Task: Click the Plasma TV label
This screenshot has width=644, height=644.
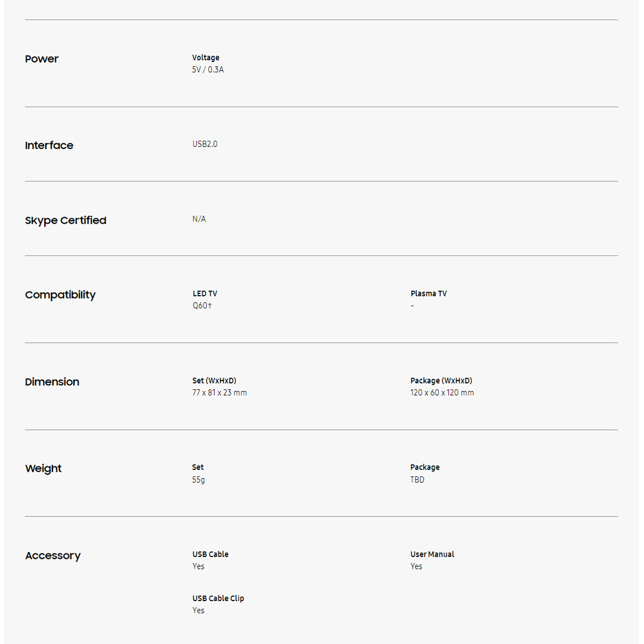Action: click(428, 294)
